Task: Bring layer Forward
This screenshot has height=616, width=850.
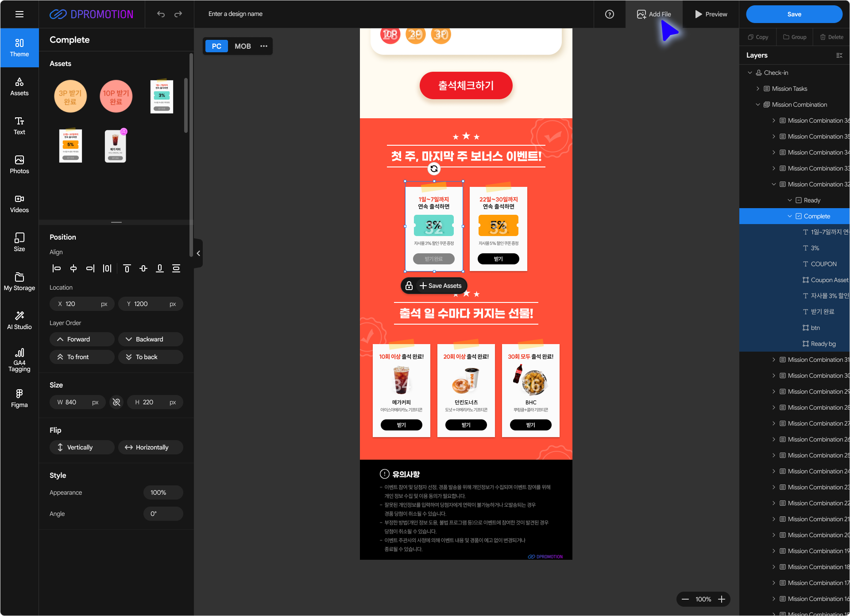Action: coord(82,339)
